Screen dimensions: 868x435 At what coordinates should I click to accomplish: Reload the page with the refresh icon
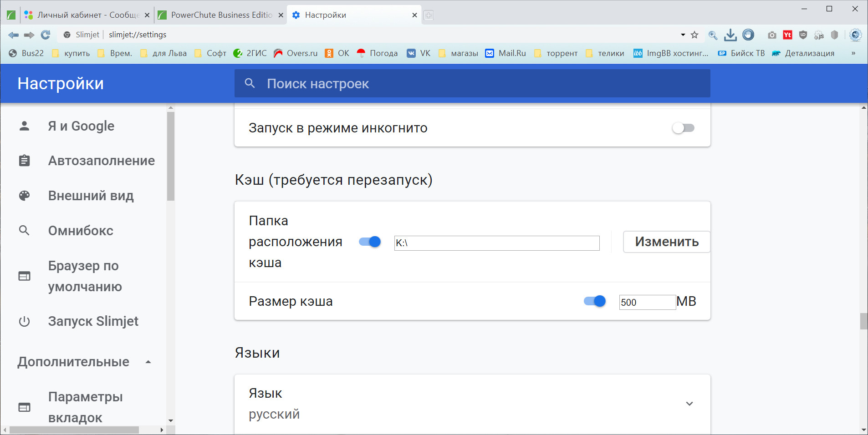pyautogui.click(x=46, y=35)
